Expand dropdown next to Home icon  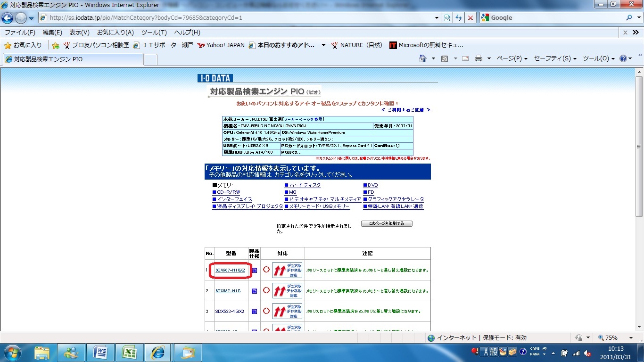click(x=433, y=58)
